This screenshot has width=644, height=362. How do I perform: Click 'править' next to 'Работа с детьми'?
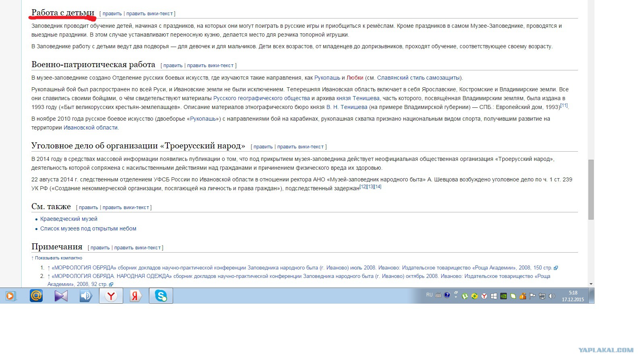[x=112, y=14]
